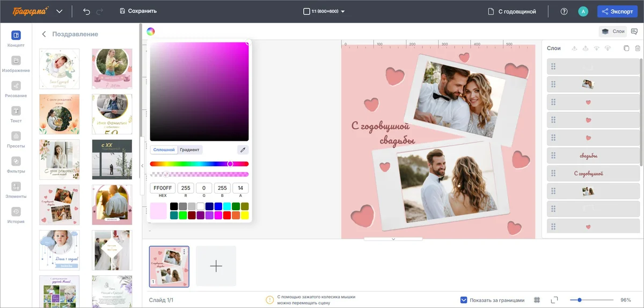Image resolution: width=644 pixels, height=308 pixels.
Task: Add a new slide with plus button
Action: click(x=216, y=266)
